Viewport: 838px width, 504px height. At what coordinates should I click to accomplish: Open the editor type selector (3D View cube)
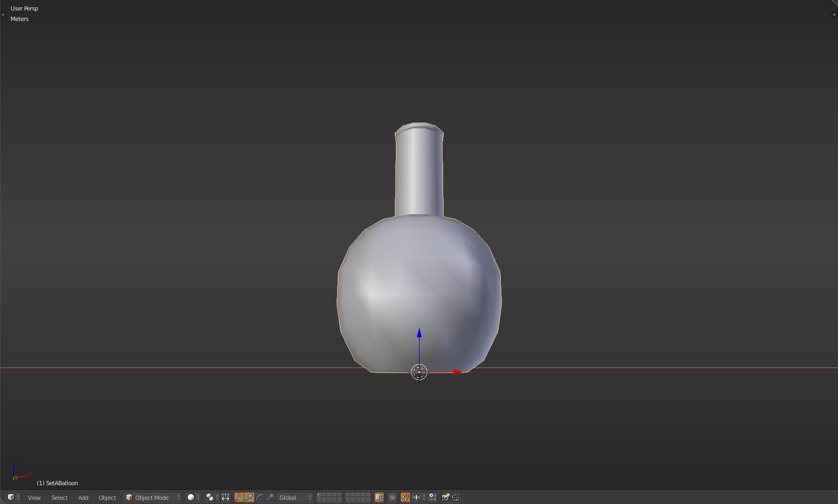pos(13,497)
